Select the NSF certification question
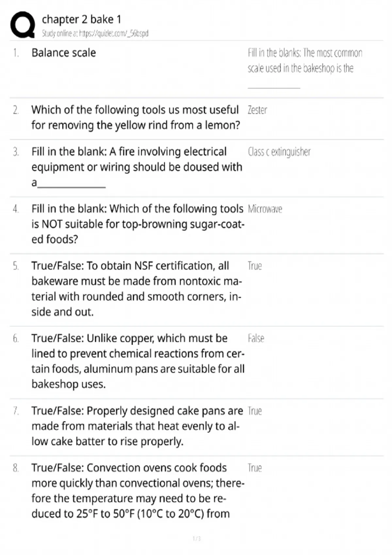 137,289
